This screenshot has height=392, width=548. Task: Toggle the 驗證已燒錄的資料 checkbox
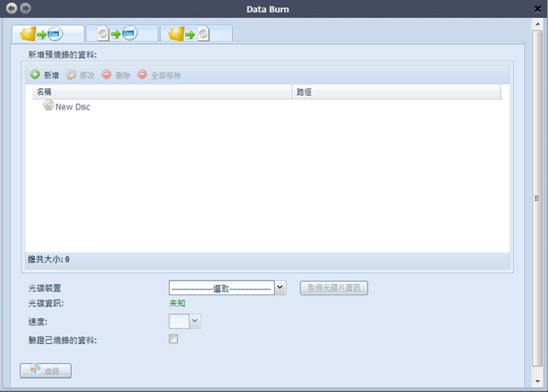click(x=173, y=339)
